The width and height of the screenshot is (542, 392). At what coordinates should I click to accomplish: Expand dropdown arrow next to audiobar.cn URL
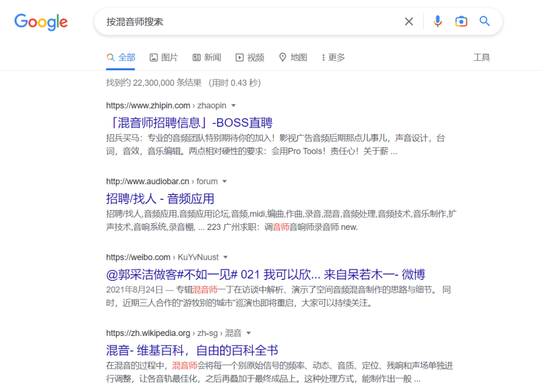click(224, 181)
